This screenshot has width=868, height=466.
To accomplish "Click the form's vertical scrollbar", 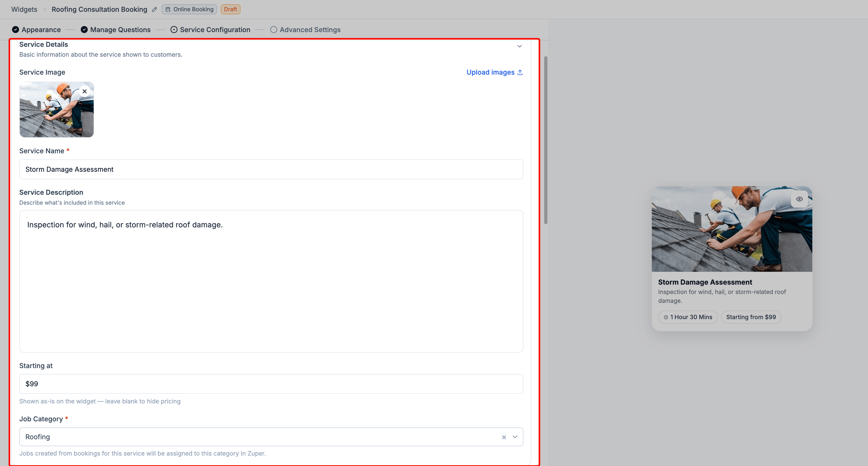I will [546, 140].
